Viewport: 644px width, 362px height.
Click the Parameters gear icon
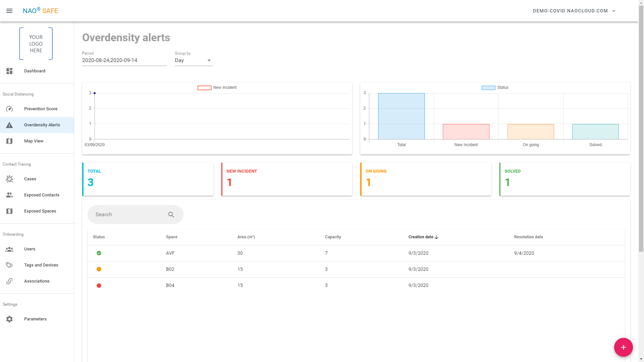click(x=9, y=319)
